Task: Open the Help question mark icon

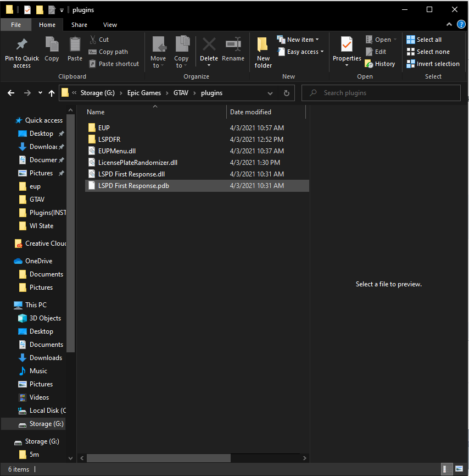Action: (461, 24)
